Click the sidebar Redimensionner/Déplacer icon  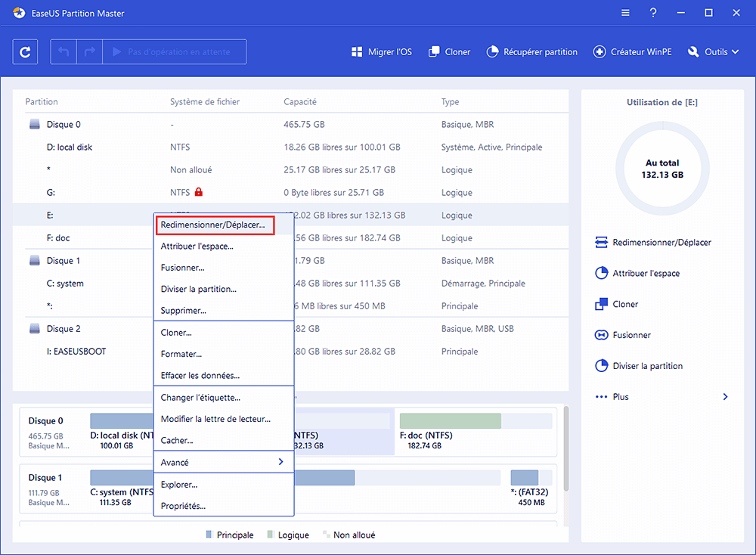(x=601, y=242)
